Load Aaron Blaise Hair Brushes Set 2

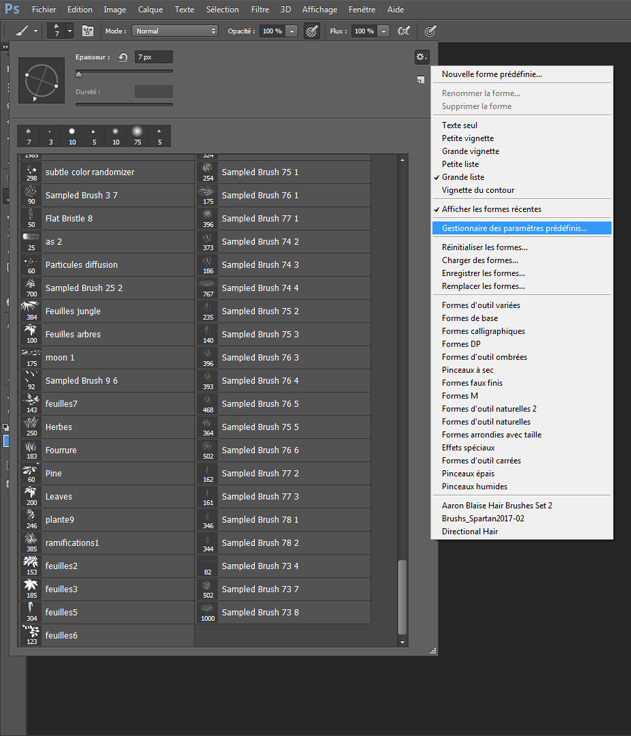click(x=497, y=505)
